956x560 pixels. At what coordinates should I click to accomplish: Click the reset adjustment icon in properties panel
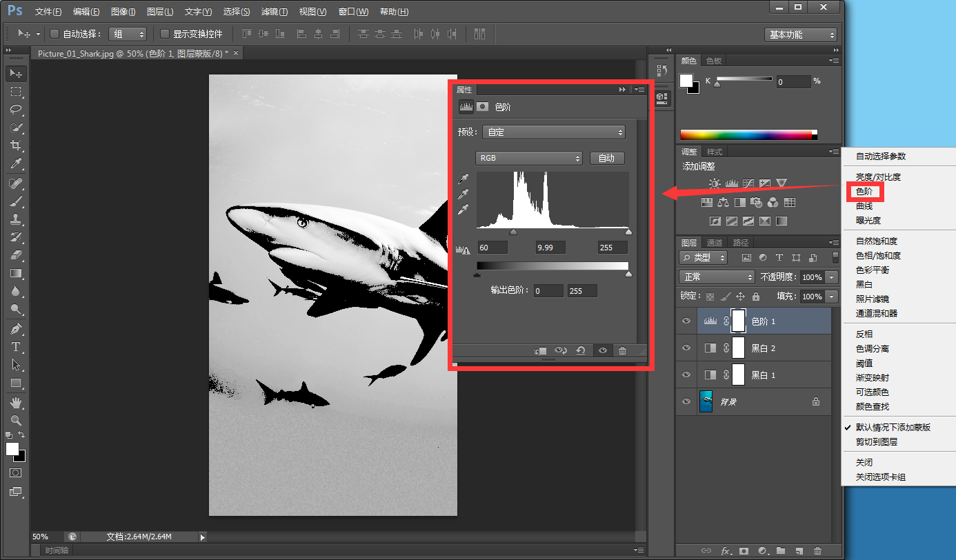pyautogui.click(x=581, y=351)
